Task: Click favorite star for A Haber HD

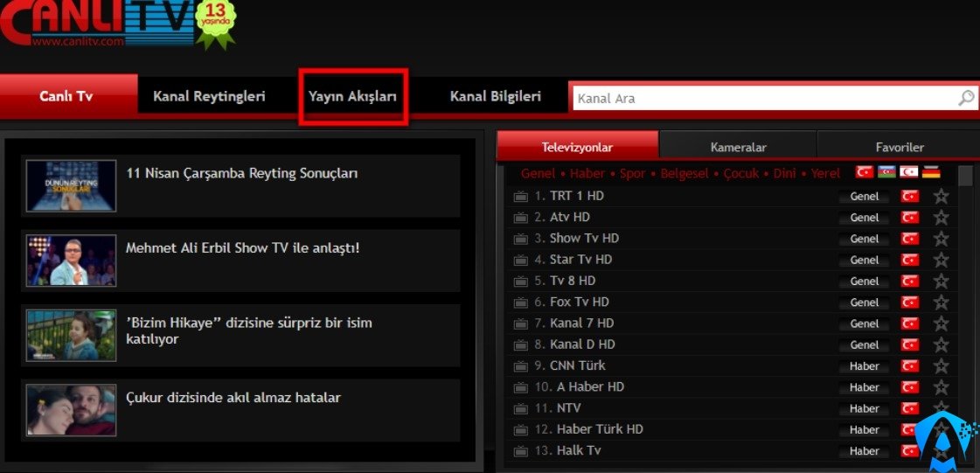Action: pos(941,387)
